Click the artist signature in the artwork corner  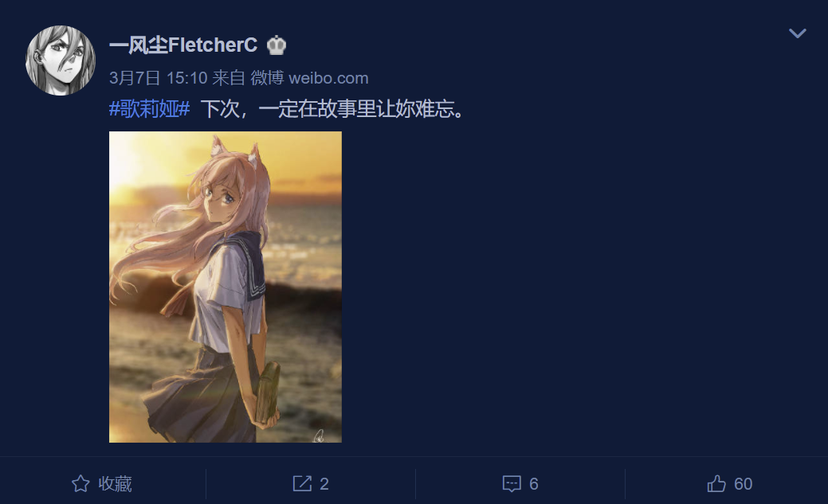[319, 436]
